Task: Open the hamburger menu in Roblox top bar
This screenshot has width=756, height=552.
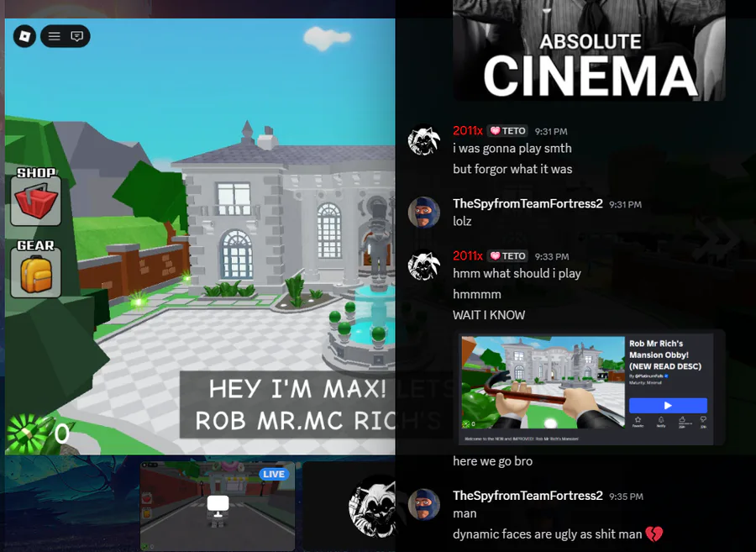Action: 54,36
